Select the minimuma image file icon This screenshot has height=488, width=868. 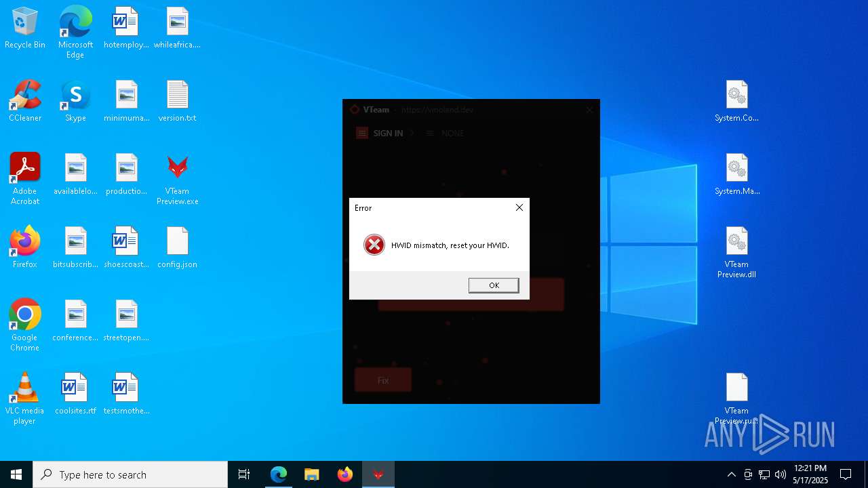pyautogui.click(x=126, y=101)
